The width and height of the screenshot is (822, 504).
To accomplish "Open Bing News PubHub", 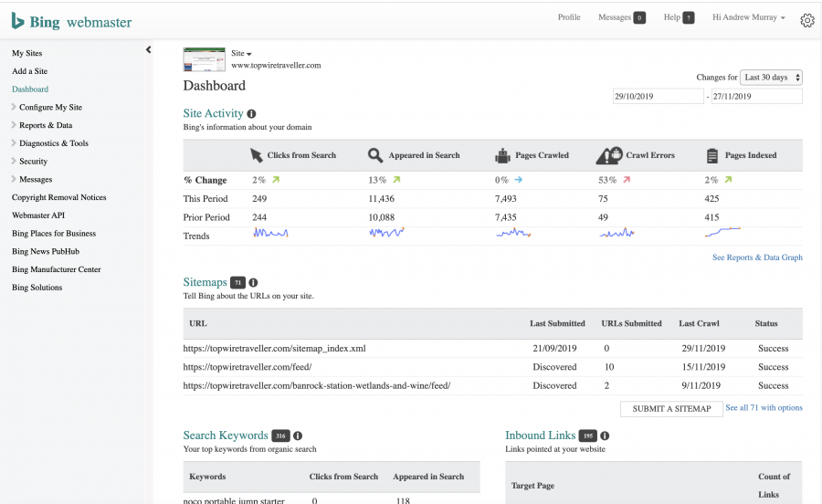I will pos(46,251).
